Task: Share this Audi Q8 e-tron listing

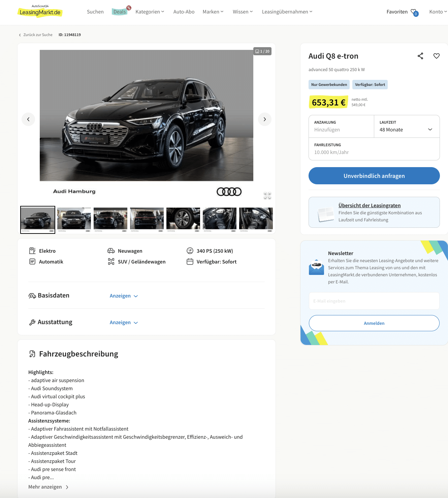Action: [x=420, y=56]
